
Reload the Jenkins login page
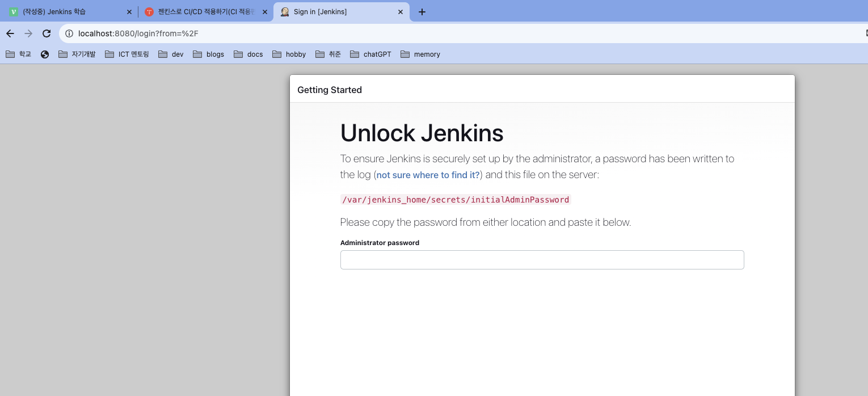coord(47,33)
